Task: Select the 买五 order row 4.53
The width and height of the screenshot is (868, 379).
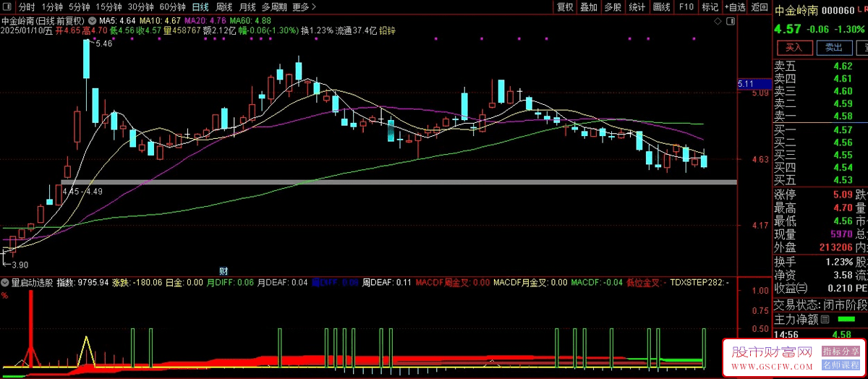Action: [820, 179]
